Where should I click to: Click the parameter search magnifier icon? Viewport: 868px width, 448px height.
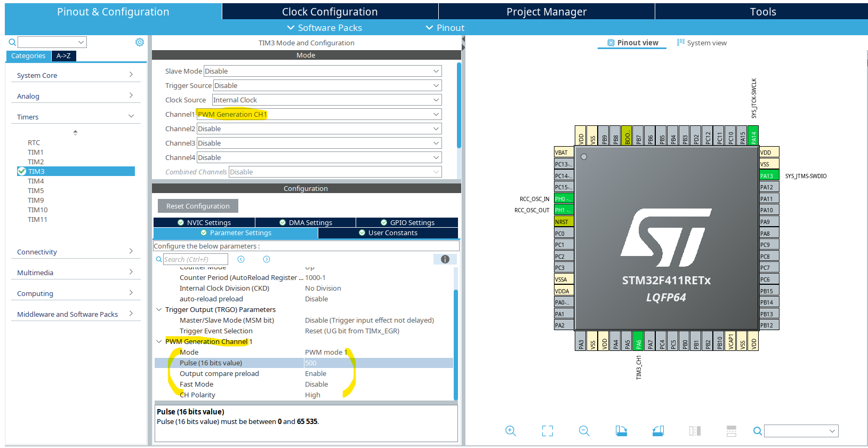click(x=159, y=259)
